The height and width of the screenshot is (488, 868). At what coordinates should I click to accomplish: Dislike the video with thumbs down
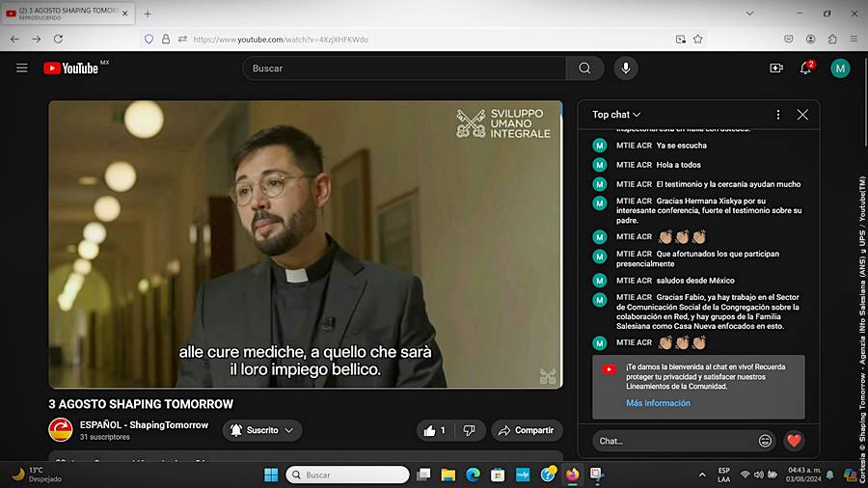point(469,430)
